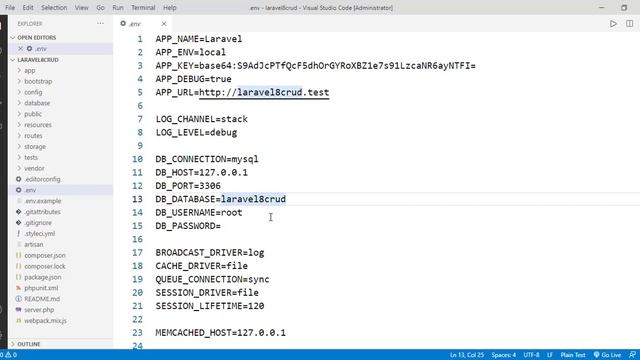
Task: Open .styleci.yml file
Action: 39,233
